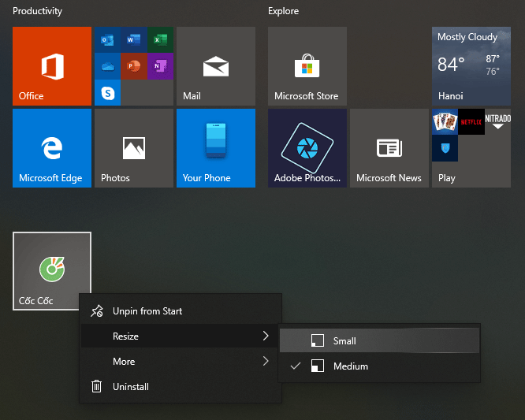Open the More submenu entry

point(181,361)
